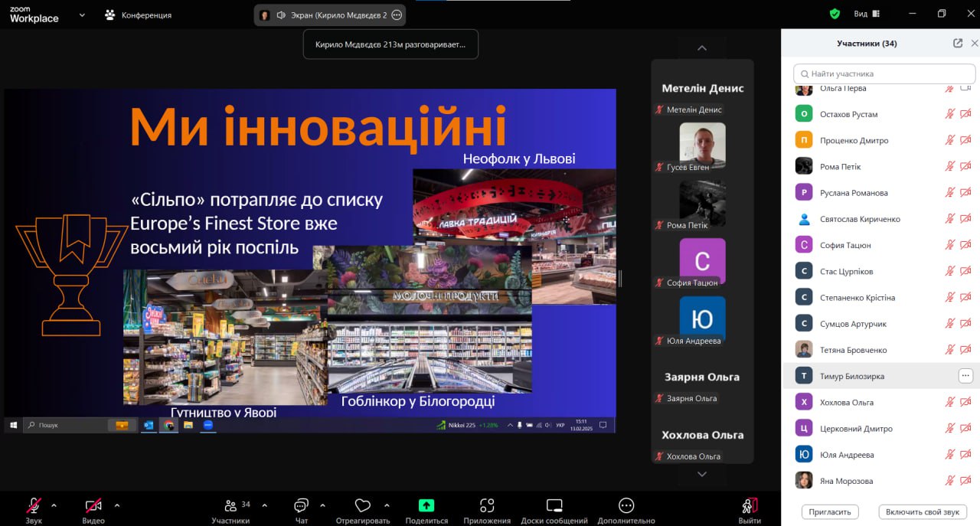Image resolution: width=980 pixels, height=526 pixels.
Task: Open the Конференция tab
Action: click(x=138, y=15)
